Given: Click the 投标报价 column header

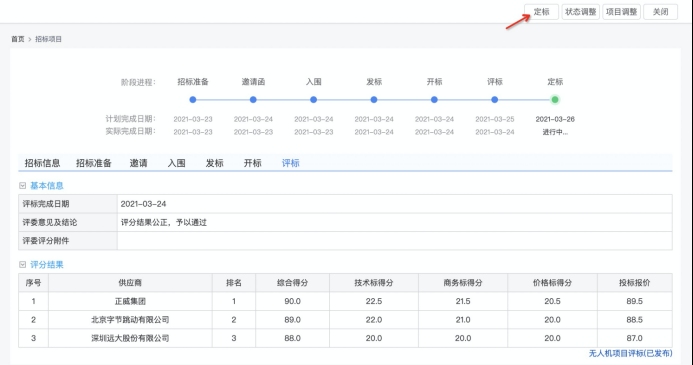Looking at the screenshot, I should (x=635, y=283).
